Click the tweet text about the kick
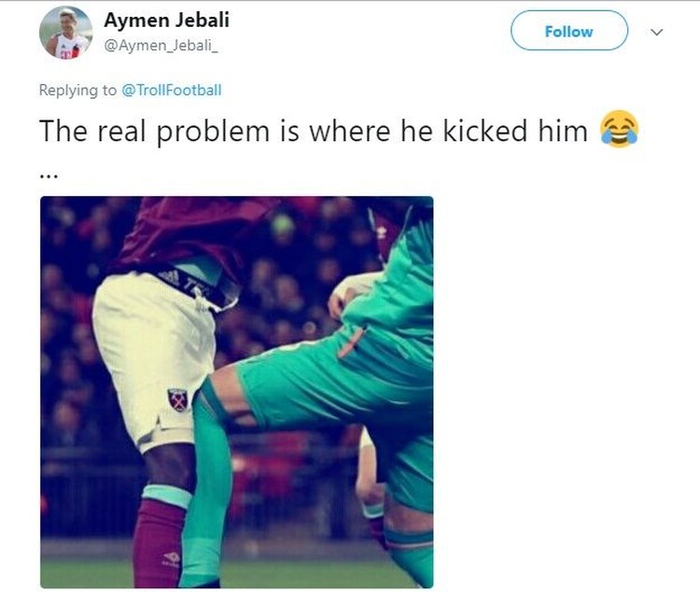The image size is (700, 593). 314,132
